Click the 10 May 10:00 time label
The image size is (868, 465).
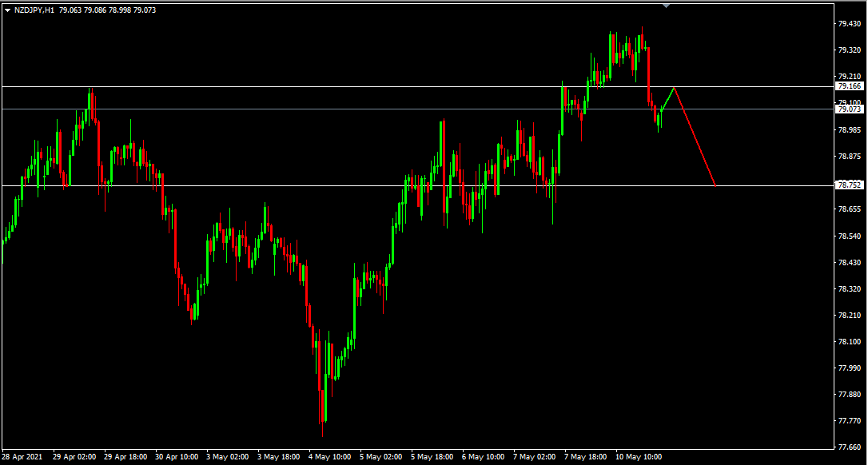(639, 457)
